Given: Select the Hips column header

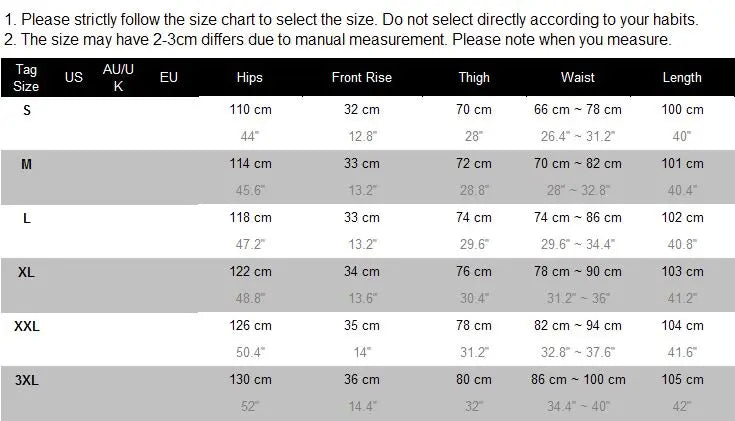Looking at the screenshot, I should (x=249, y=77).
